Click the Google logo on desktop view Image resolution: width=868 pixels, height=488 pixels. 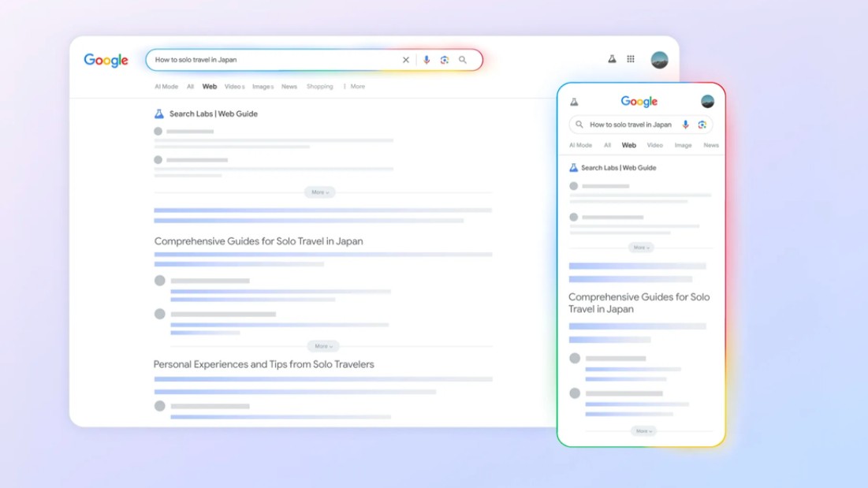(x=106, y=60)
